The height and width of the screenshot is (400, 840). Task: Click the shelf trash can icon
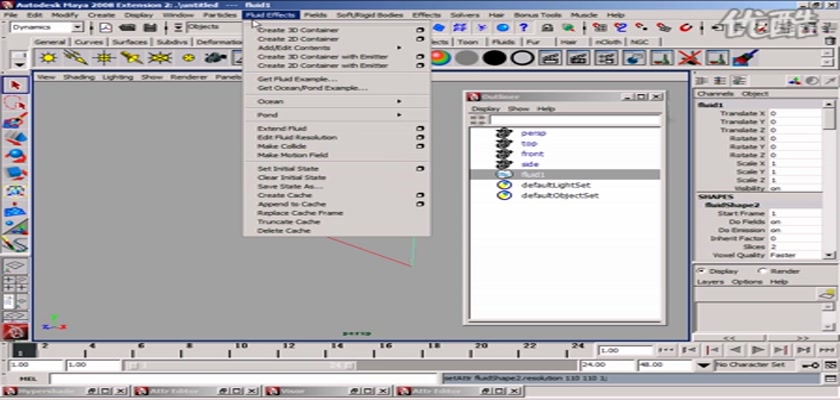coord(829,41)
